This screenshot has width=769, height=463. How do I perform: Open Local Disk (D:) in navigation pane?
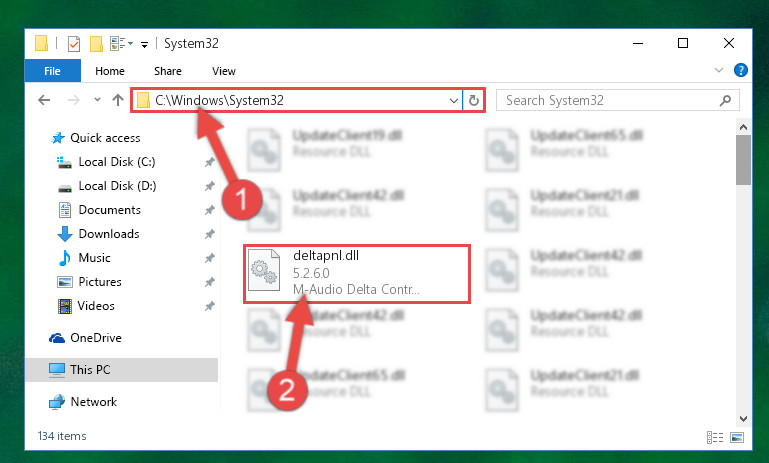[x=117, y=186]
